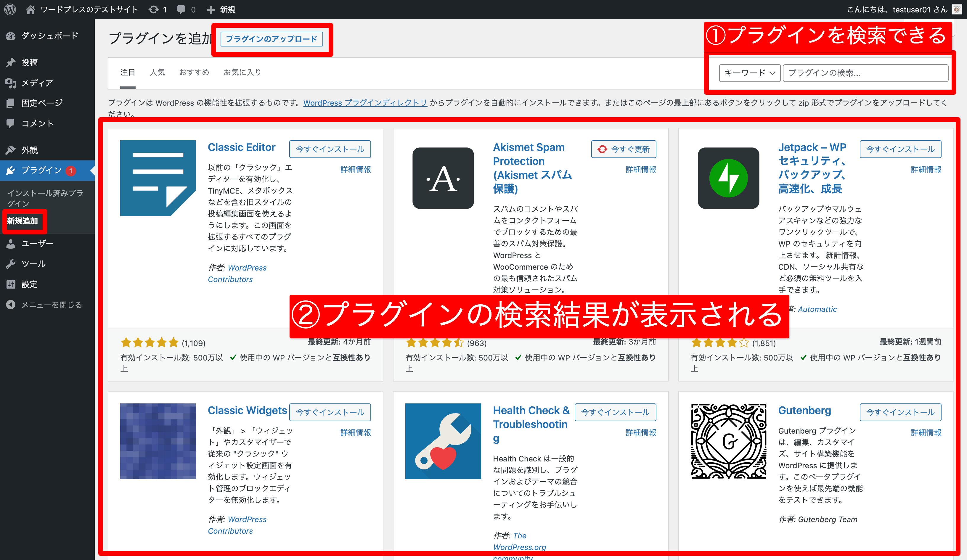Open the Classic Widgets title link
The height and width of the screenshot is (560, 967).
tap(247, 411)
